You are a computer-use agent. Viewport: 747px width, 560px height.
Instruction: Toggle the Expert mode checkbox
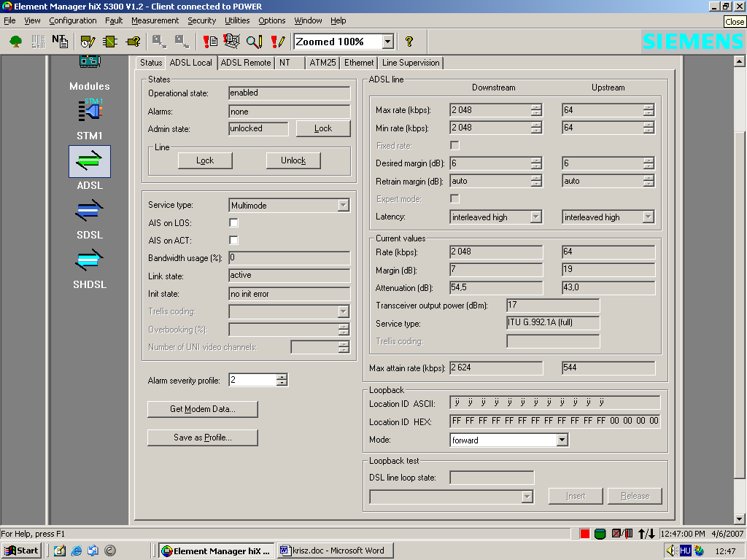coord(455,198)
